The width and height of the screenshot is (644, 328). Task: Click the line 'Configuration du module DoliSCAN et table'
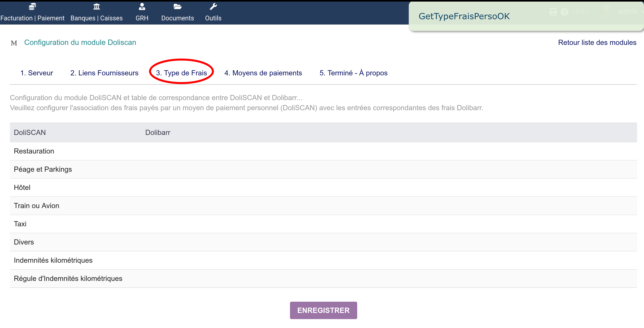(156, 98)
